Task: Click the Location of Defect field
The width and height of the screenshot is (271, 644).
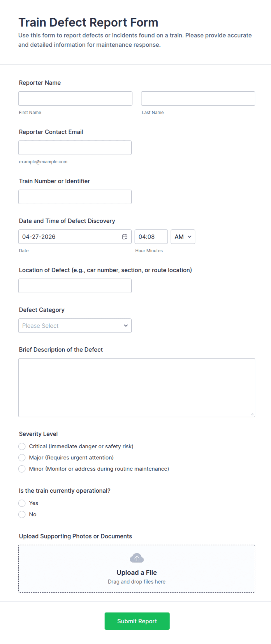Action: (75, 286)
